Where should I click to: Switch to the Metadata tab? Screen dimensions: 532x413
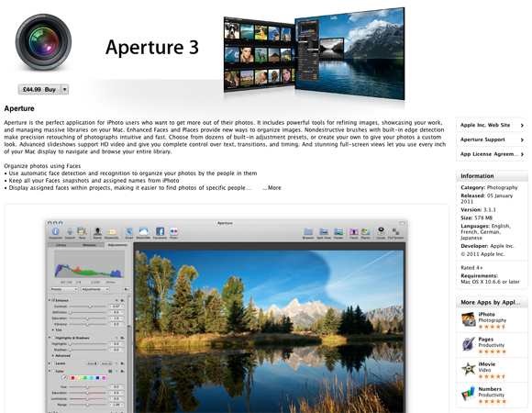[x=89, y=245]
